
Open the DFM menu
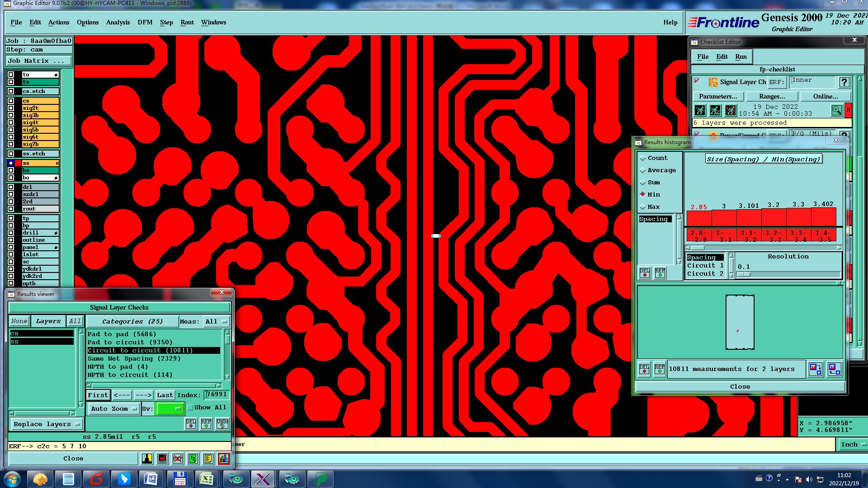[145, 22]
